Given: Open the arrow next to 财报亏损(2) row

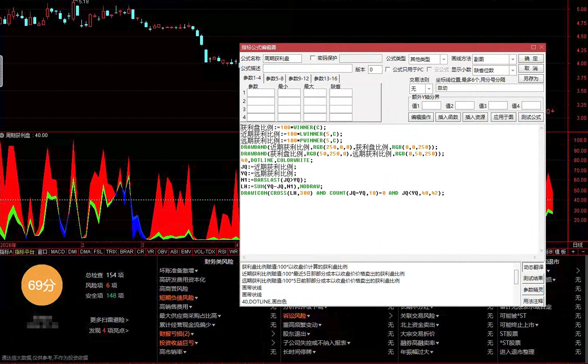Looking at the screenshot, I should click(273, 334).
